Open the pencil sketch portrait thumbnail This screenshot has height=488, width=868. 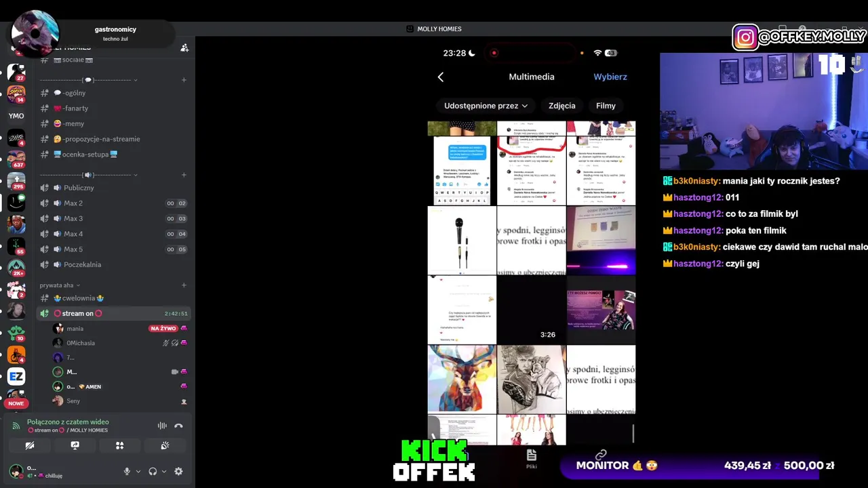pos(532,379)
